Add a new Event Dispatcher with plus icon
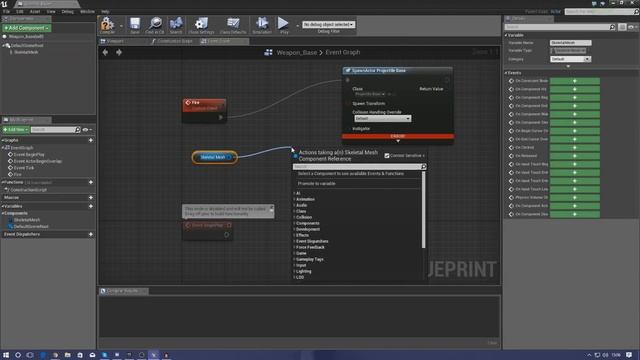640x360 pixels. (x=91, y=234)
